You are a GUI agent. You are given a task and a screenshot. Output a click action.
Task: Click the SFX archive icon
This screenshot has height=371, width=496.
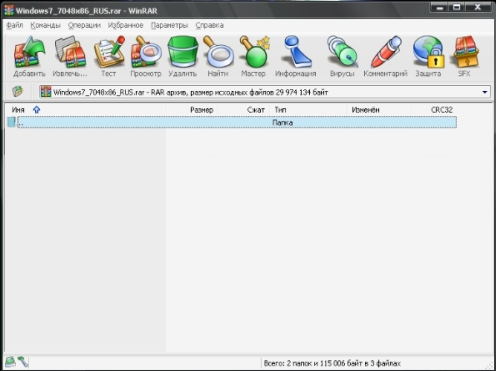465,56
